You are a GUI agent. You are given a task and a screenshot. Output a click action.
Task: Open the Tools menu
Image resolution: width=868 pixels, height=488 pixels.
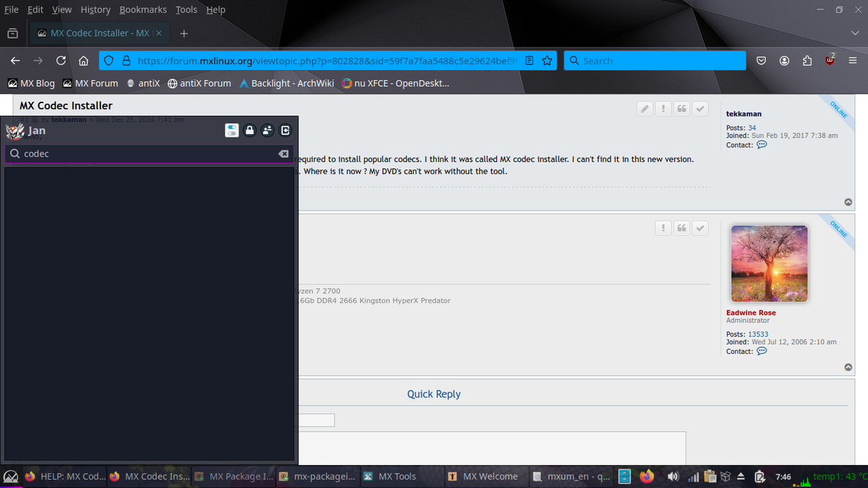(x=186, y=9)
